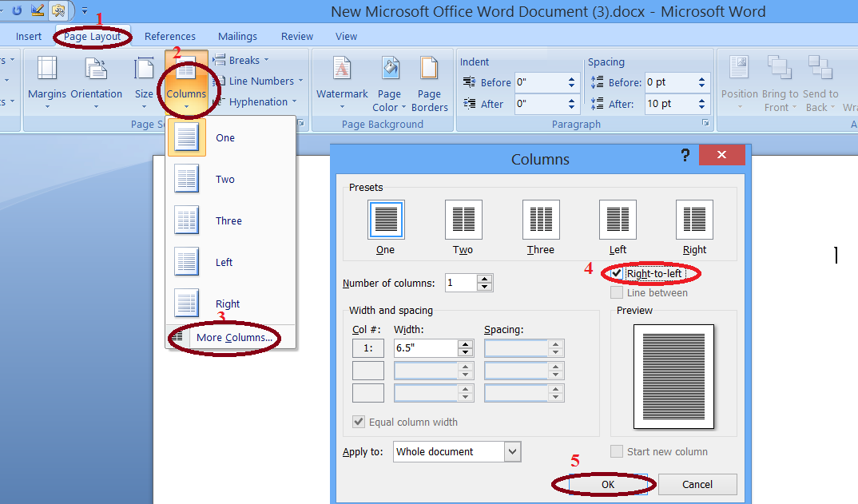Increase Indent After value

tap(572, 100)
